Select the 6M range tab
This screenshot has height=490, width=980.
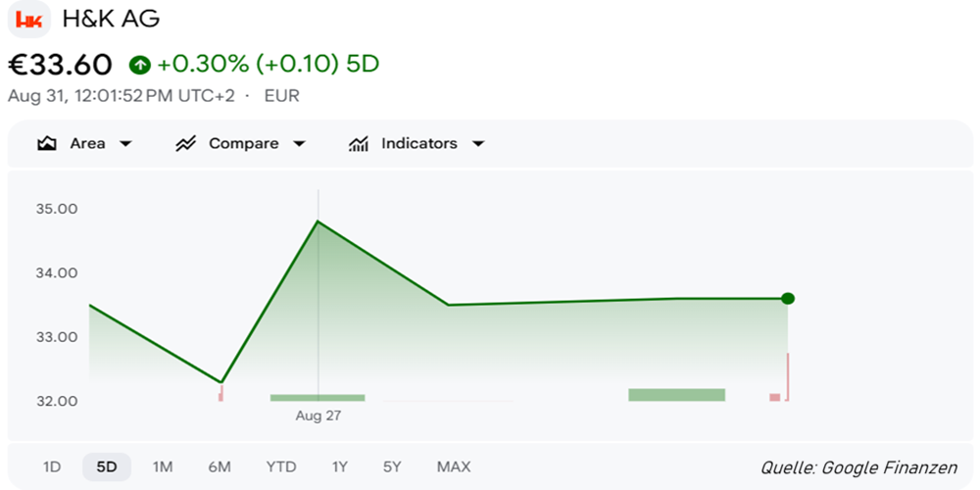pos(220,466)
